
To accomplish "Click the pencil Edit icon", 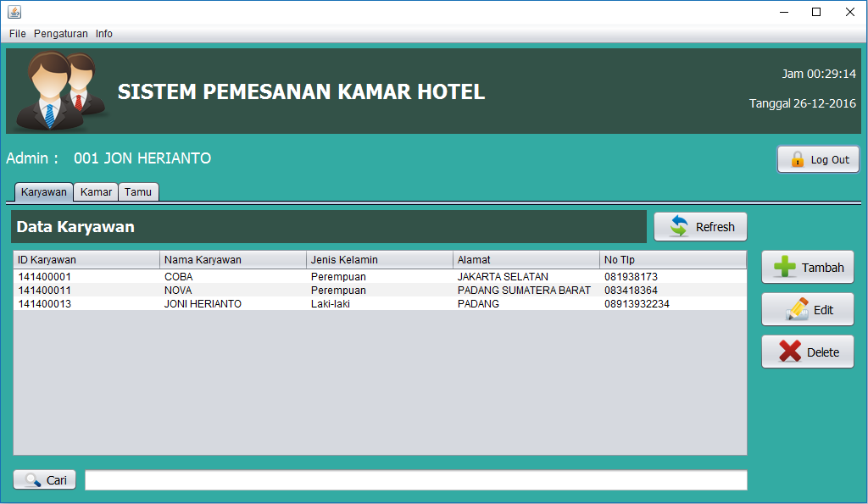I will click(x=797, y=309).
